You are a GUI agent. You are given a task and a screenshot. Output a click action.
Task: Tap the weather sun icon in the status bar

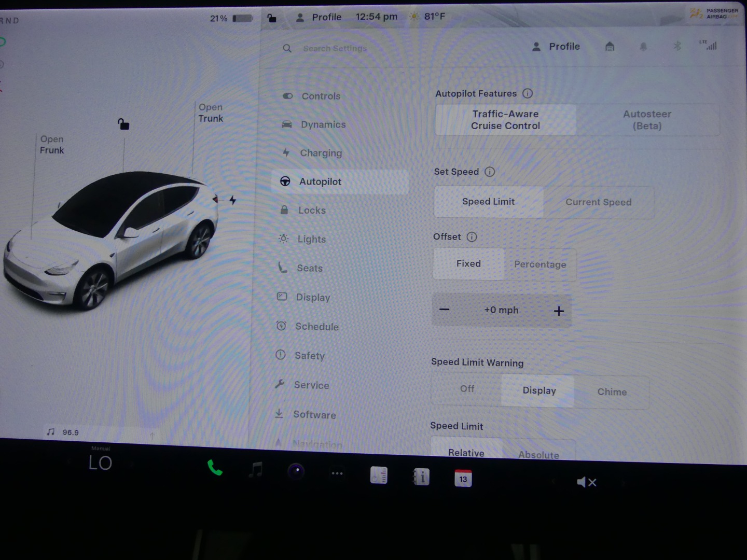[414, 17]
